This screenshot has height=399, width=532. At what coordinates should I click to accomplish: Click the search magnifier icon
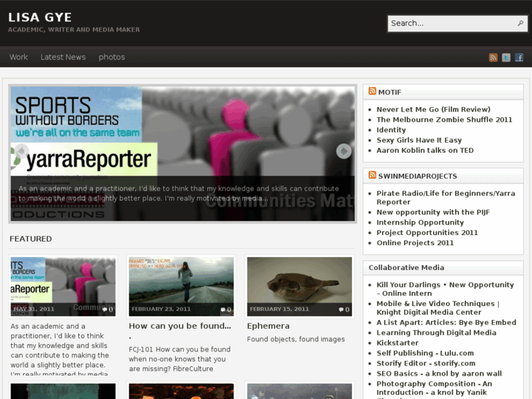click(520, 23)
